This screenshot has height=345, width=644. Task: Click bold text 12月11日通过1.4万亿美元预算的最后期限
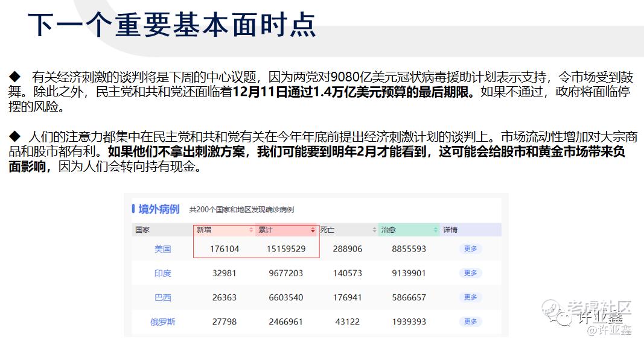[351, 92]
